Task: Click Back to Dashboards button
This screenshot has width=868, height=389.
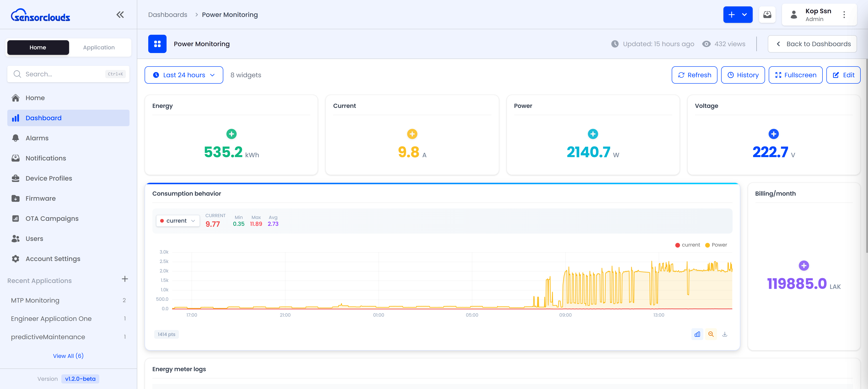Action: [812, 44]
